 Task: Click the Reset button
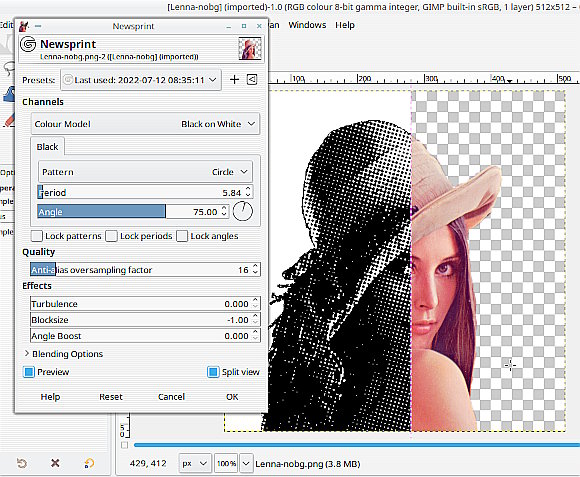(111, 397)
